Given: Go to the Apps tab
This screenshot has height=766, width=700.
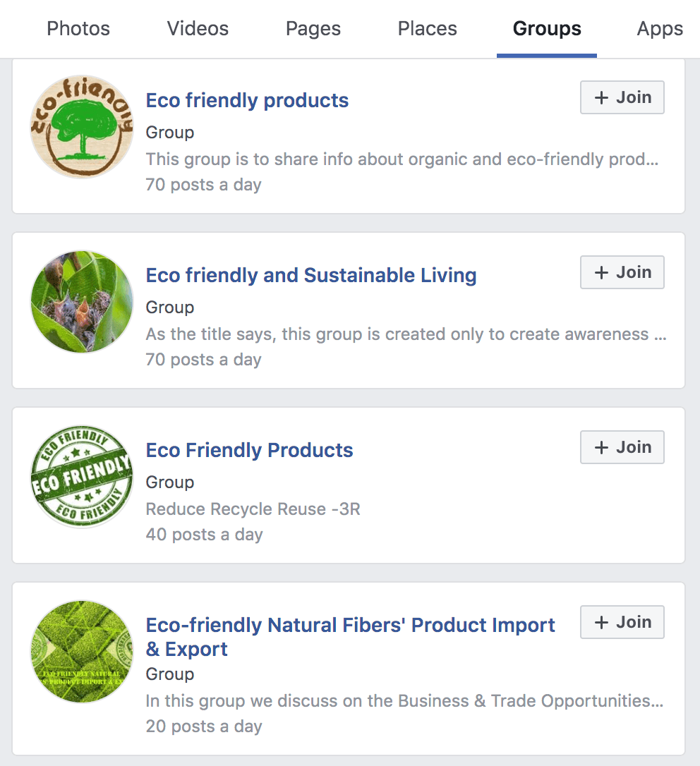Looking at the screenshot, I should (x=660, y=29).
